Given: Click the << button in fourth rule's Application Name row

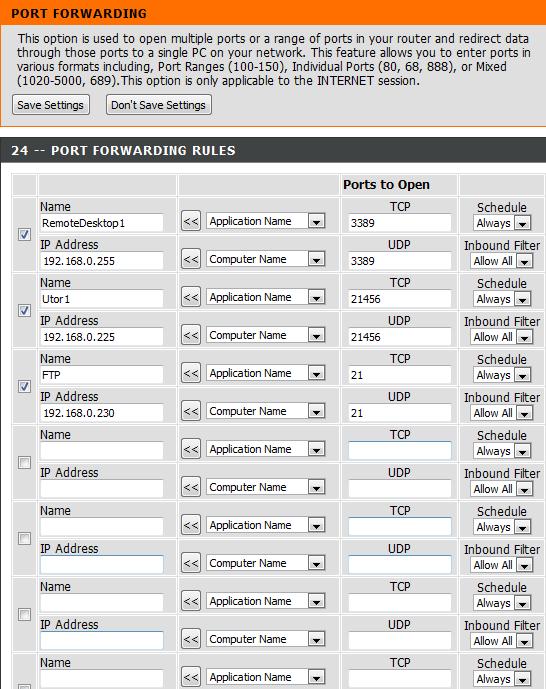Looking at the screenshot, I should pos(191,449).
